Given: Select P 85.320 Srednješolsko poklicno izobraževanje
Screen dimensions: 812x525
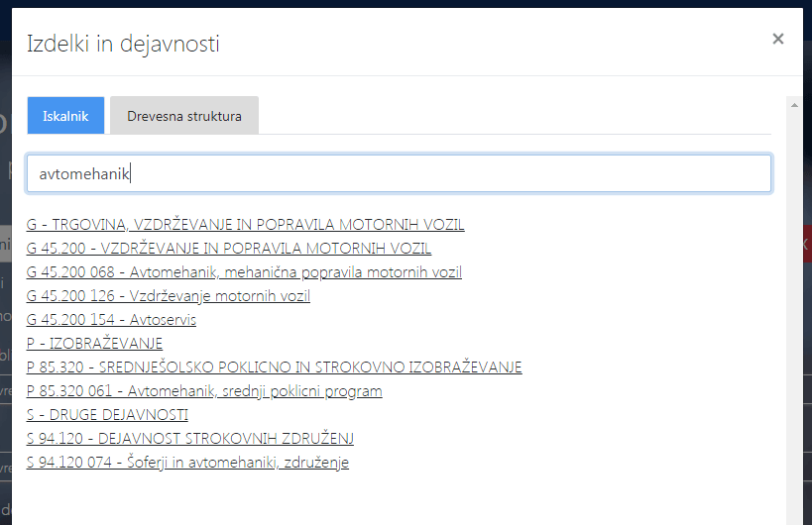Looking at the screenshot, I should pyautogui.click(x=274, y=367).
